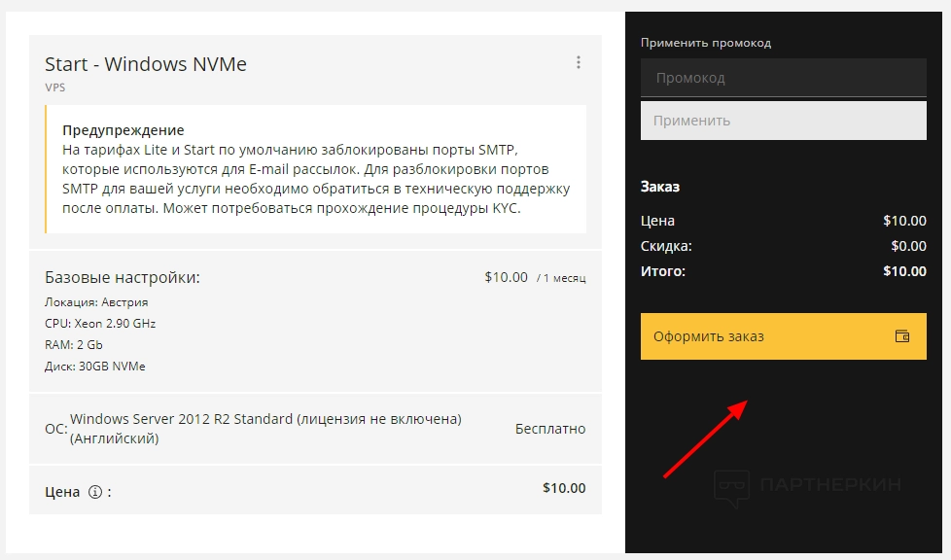
Task: Click the Итого: label in order summary
Action: pyautogui.click(x=663, y=271)
